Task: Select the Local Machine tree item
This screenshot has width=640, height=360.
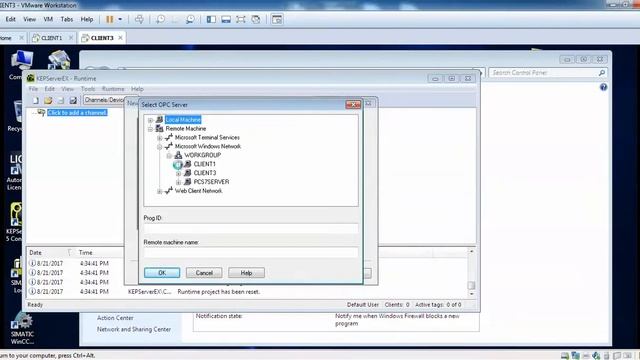Action: coord(183,120)
